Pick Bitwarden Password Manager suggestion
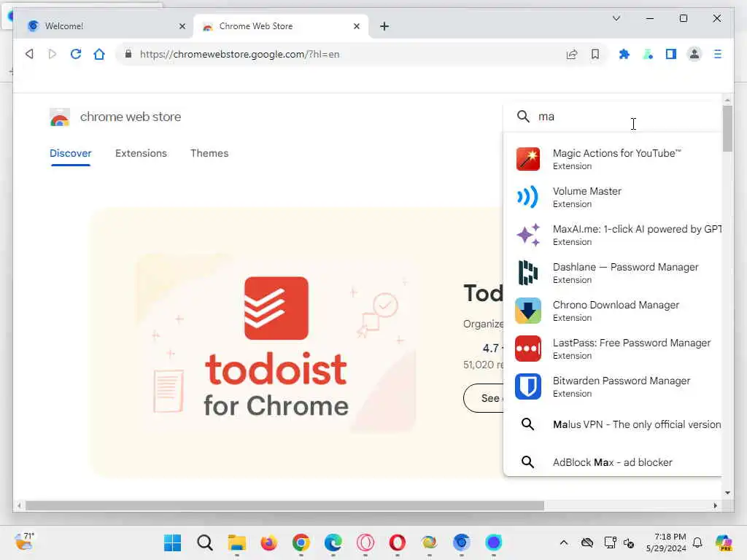Screen dimensions: 747x560 click(613, 386)
